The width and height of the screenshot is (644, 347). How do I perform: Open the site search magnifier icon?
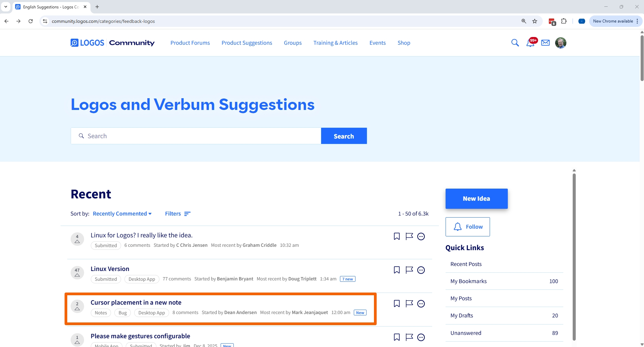515,43
